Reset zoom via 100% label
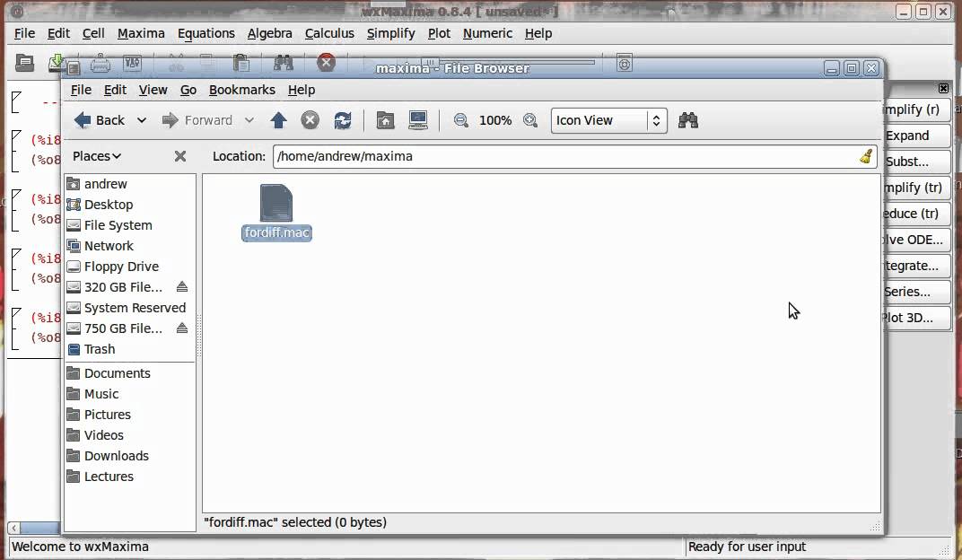Viewport: 962px width, 560px height. pyautogui.click(x=495, y=120)
